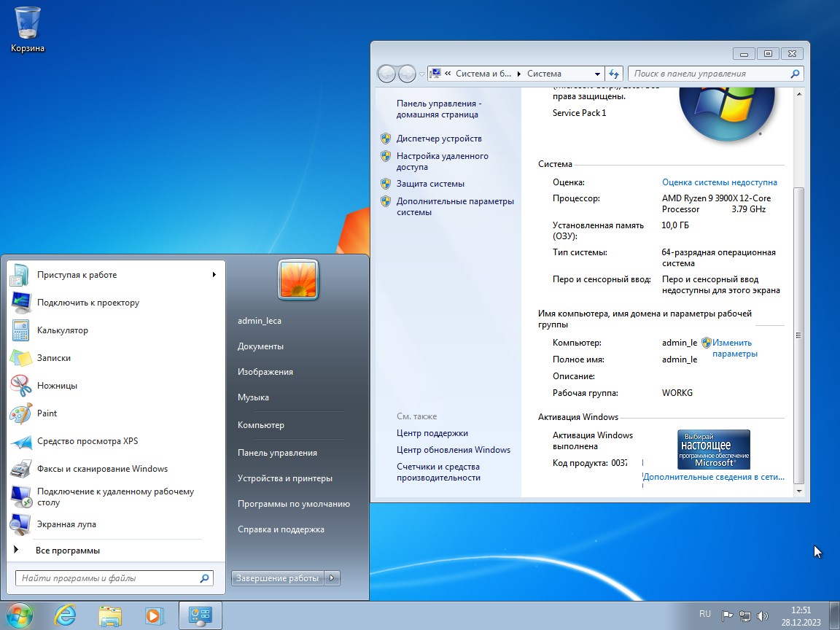840x630 pixels.
Task: Click the System window scrollbar down arrow
Action: pyautogui.click(x=798, y=491)
